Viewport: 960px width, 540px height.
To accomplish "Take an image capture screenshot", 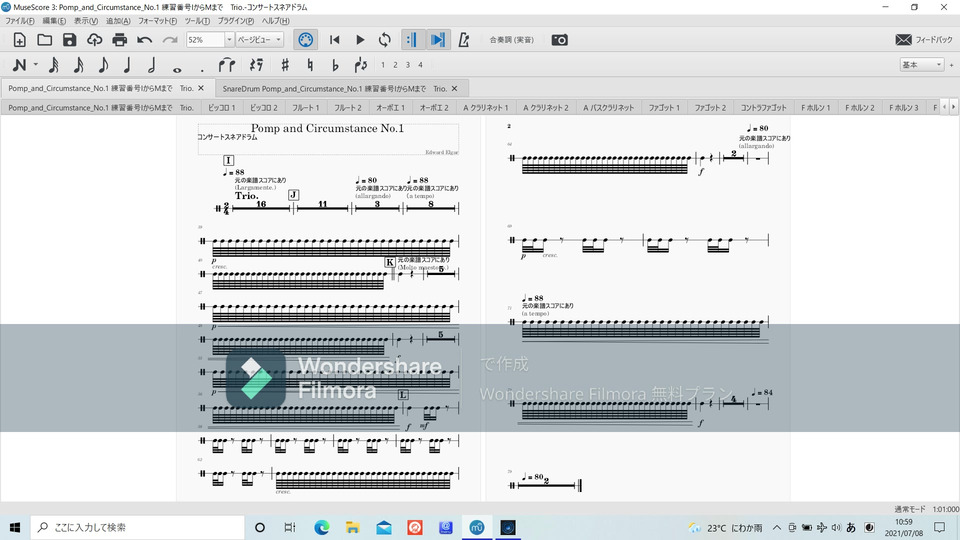I will click(x=560, y=40).
